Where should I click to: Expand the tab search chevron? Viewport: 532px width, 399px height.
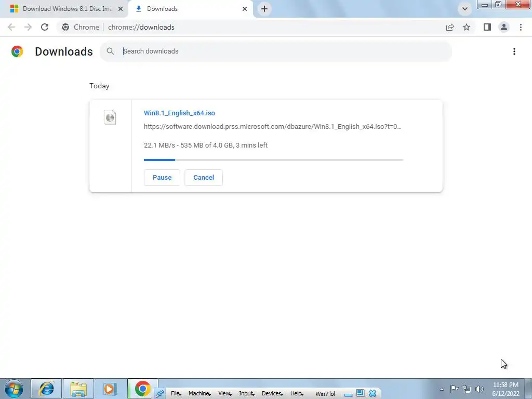465,9
